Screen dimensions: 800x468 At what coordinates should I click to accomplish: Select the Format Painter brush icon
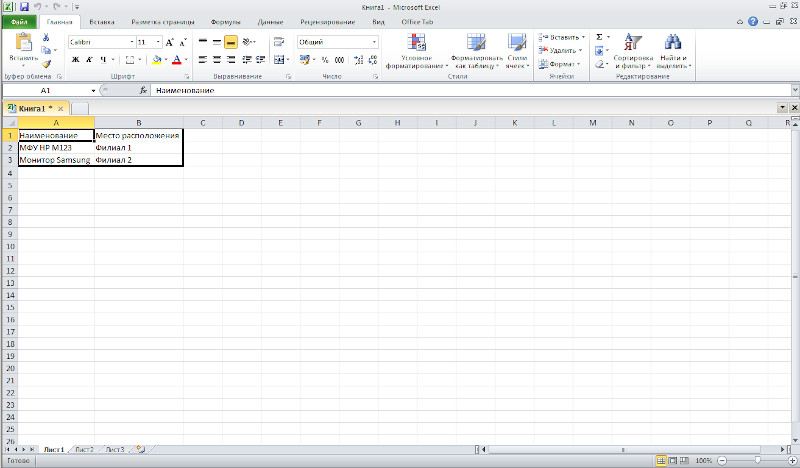tap(46, 64)
